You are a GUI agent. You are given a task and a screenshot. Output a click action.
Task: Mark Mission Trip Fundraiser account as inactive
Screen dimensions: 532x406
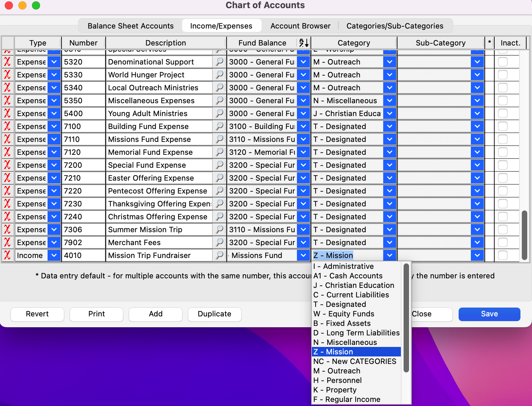502,255
